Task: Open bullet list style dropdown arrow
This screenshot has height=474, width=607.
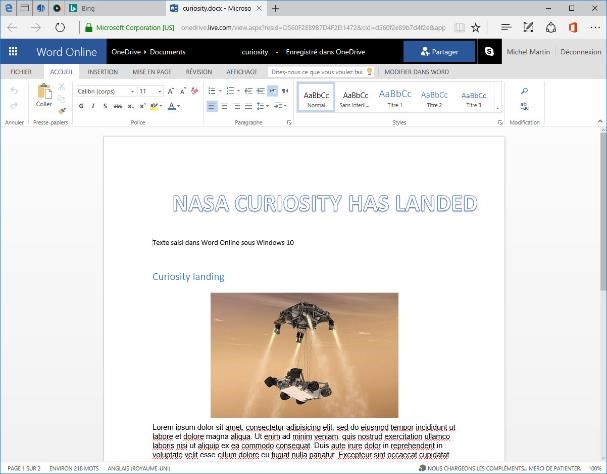Action: point(220,91)
